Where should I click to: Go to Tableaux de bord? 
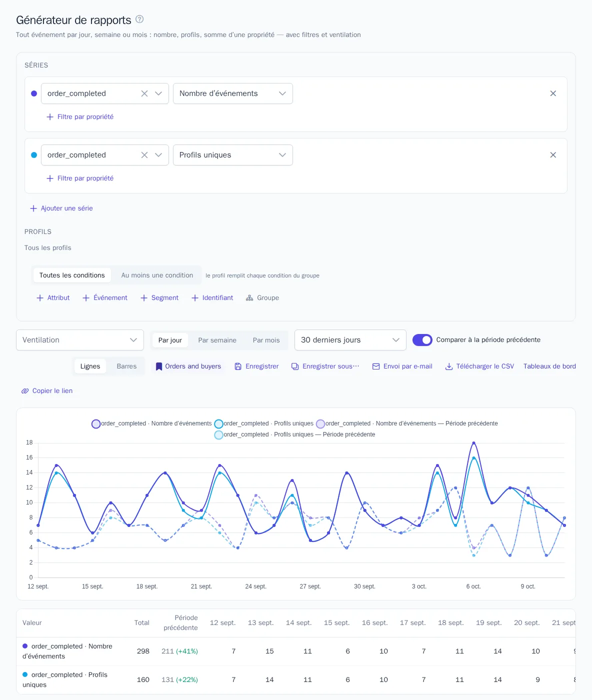(x=549, y=366)
